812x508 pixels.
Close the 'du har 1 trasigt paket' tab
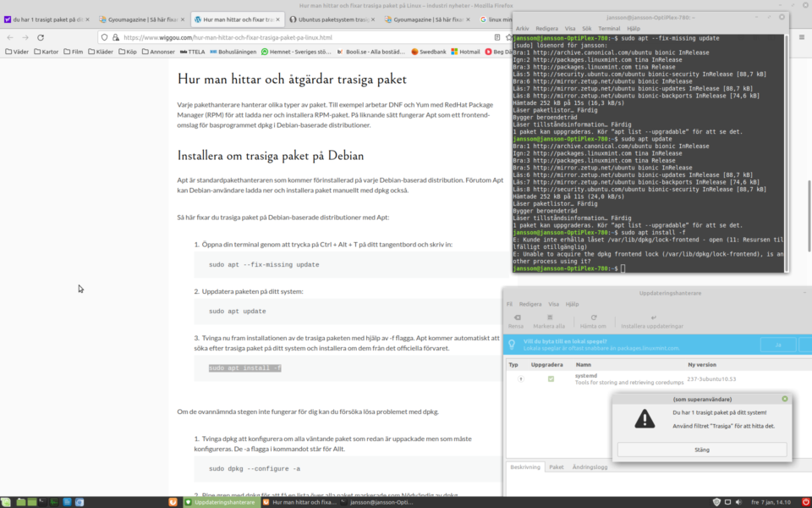click(87, 19)
